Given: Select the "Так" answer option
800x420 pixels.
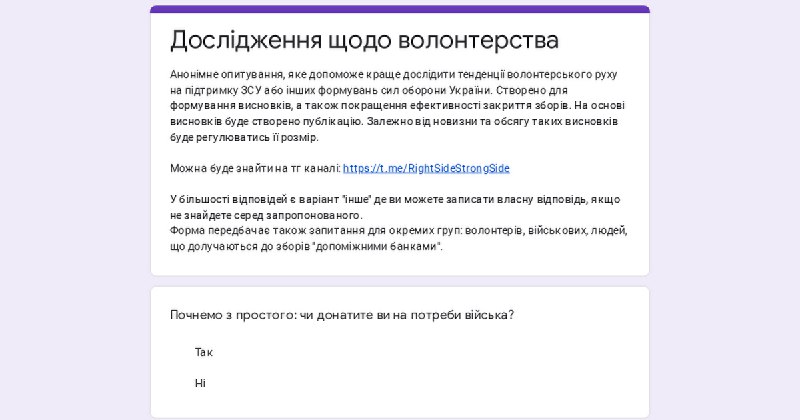Looking at the screenshot, I should tap(204, 353).
